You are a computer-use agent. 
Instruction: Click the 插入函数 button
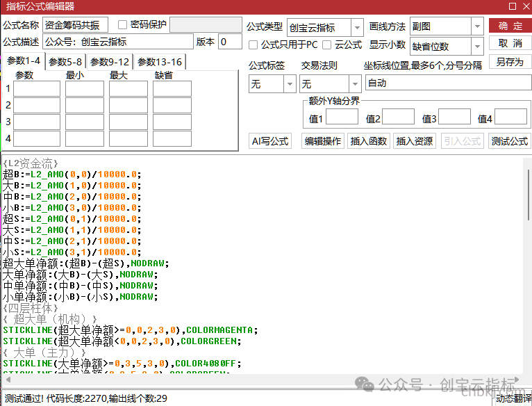tap(369, 140)
